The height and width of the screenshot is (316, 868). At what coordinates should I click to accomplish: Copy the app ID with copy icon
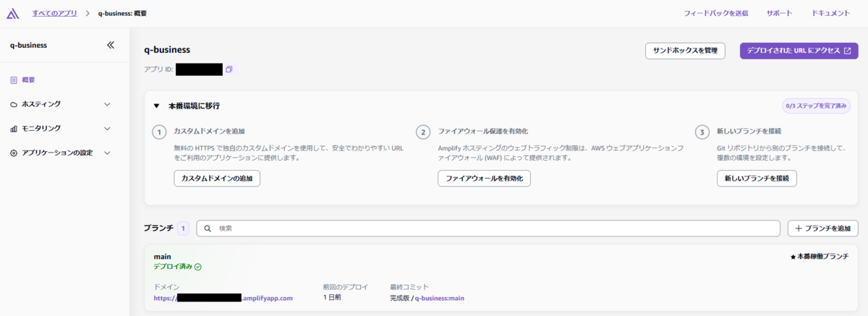tap(229, 69)
